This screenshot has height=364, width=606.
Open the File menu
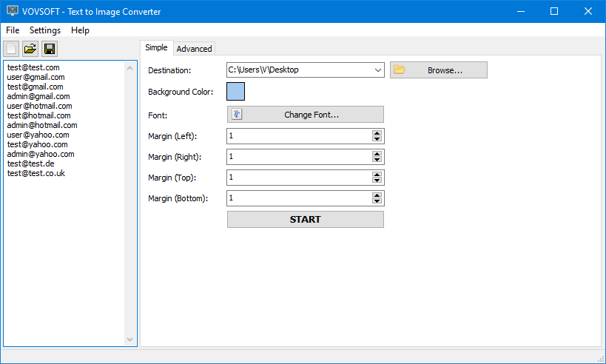tap(13, 30)
